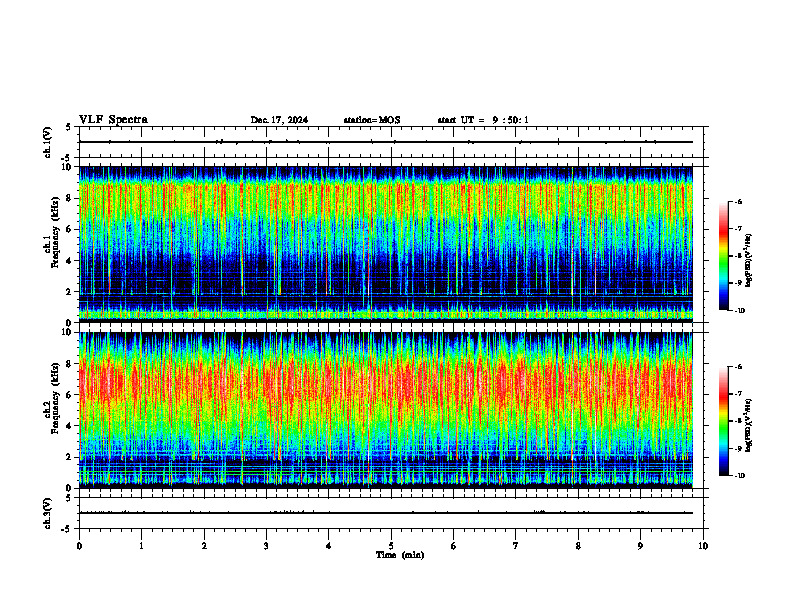This screenshot has width=792, height=612.
Task: Click the "-6" label on ch.1 colorbar
Action: (739, 201)
